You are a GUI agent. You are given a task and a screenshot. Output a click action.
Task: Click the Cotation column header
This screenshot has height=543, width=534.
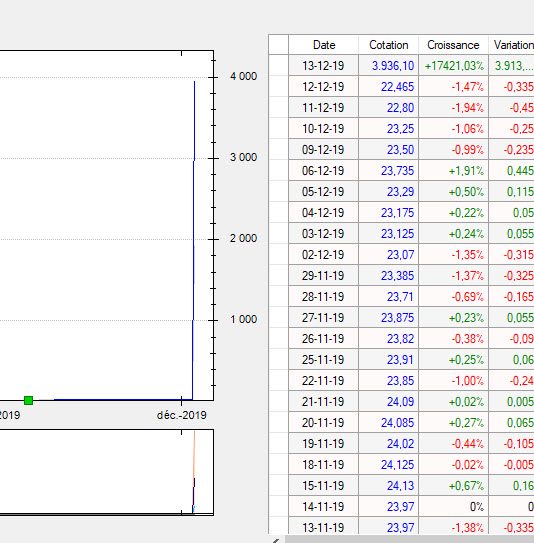coord(389,45)
